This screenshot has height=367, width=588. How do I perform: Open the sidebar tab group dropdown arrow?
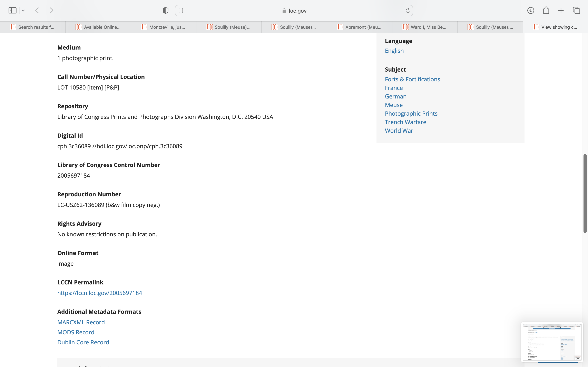23,10
